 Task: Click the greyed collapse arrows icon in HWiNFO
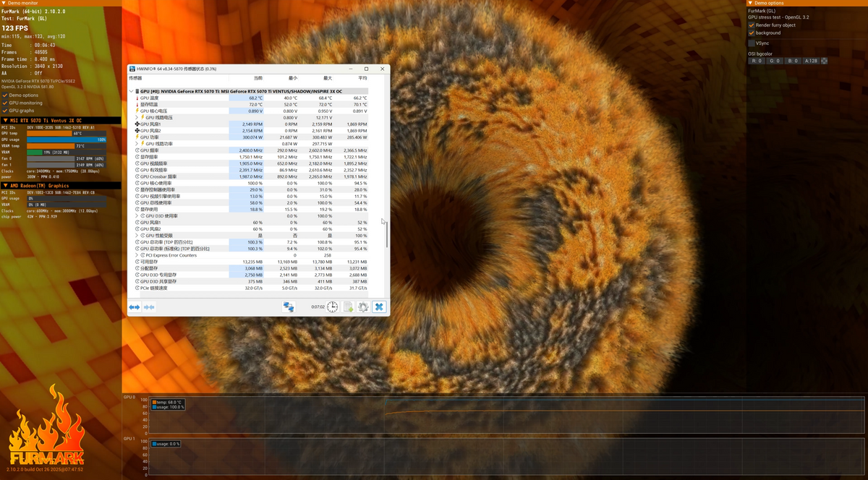click(149, 307)
